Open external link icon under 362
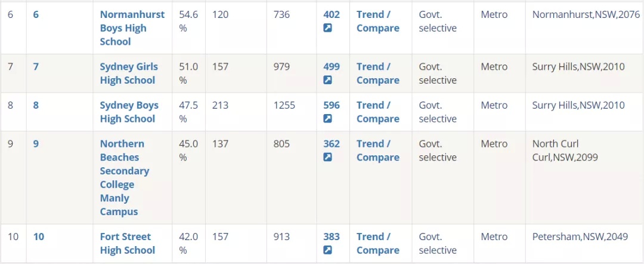The height and width of the screenshot is (264, 644). (327, 158)
